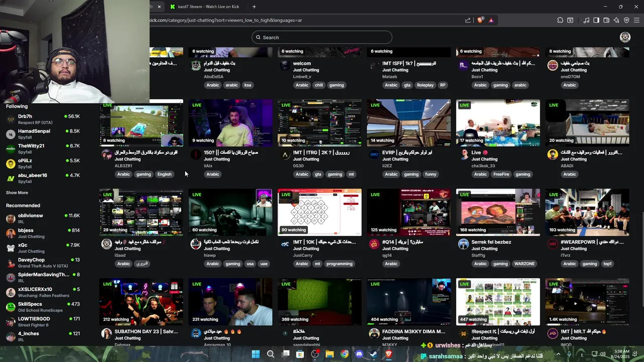Open Windows taskbar search
The image size is (644, 362).
click(270, 354)
